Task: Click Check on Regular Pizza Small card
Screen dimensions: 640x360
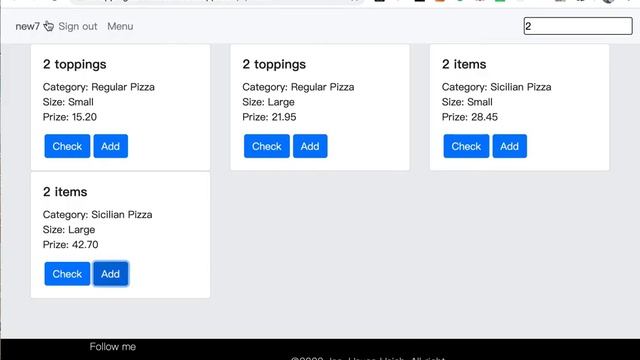Action: coord(67,146)
